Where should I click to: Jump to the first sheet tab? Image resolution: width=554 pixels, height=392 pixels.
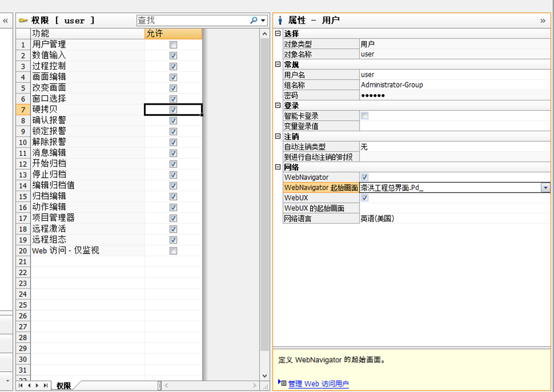[21, 385]
